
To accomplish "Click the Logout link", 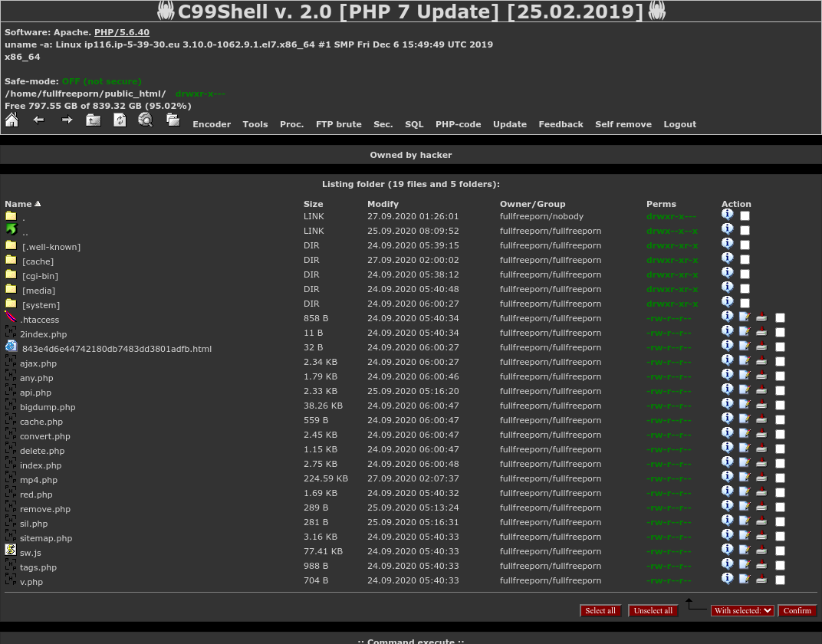I will [x=680, y=124].
